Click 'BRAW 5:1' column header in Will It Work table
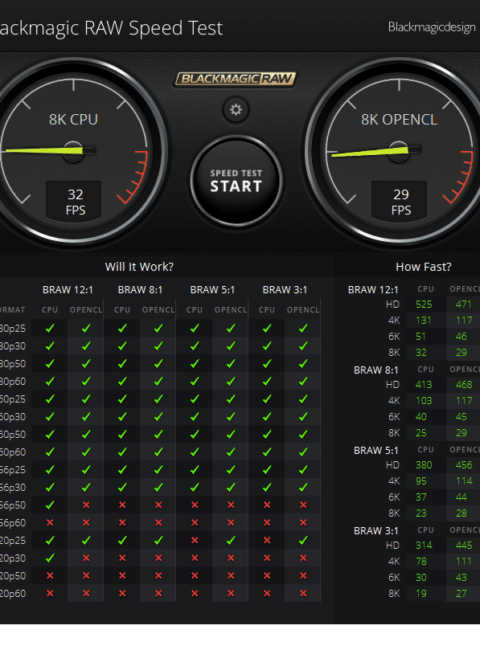The image size is (480, 650). coord(212,290)
